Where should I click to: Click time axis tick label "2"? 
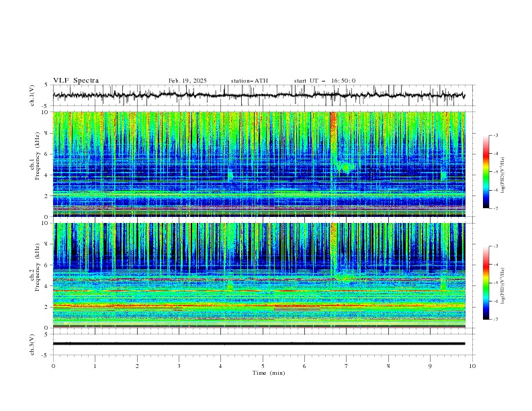point(137,366)
